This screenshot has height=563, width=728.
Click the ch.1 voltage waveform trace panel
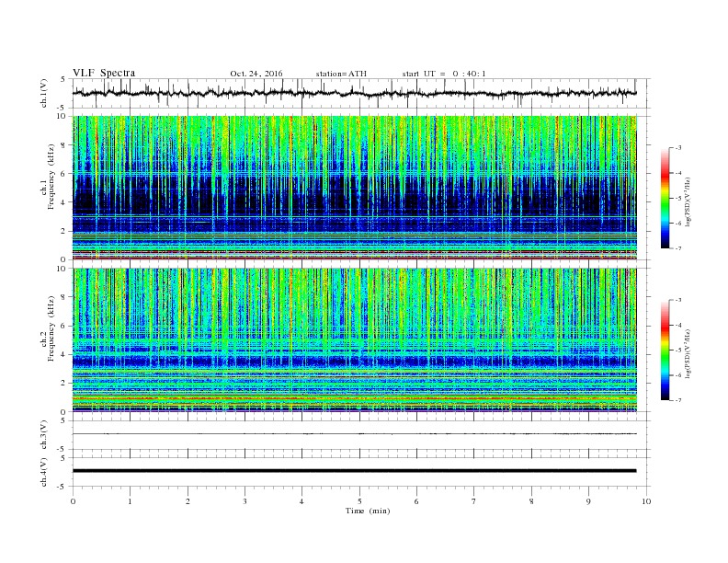tap(361, 93)
